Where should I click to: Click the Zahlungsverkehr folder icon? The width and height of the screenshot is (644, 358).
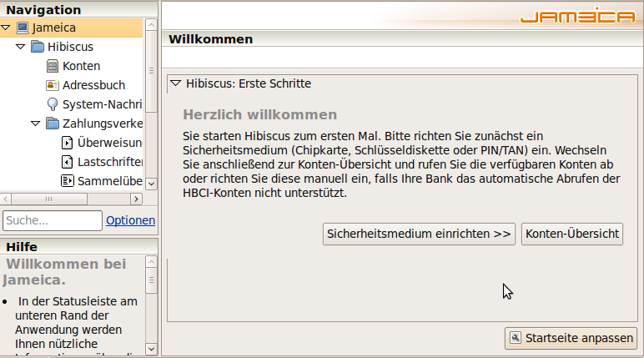coord(53,124)
